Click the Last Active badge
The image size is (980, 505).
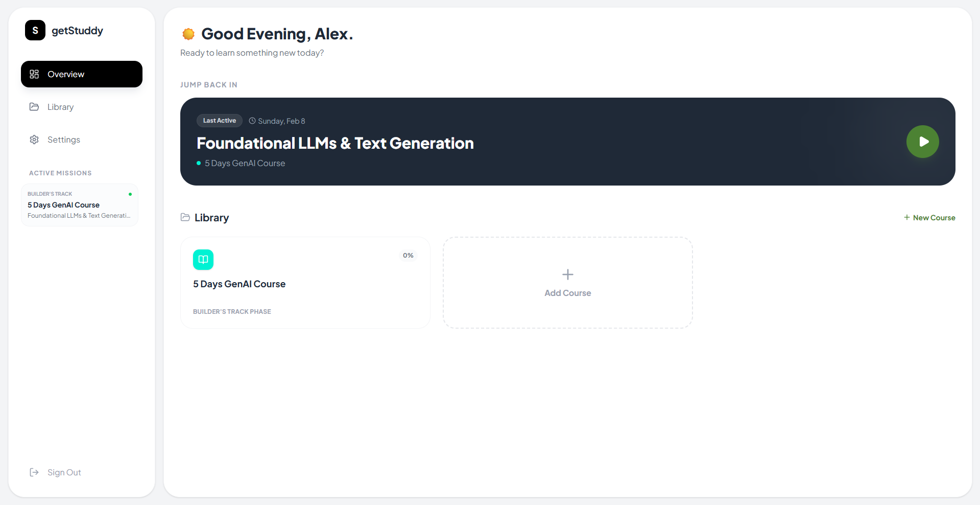(220, 121)
